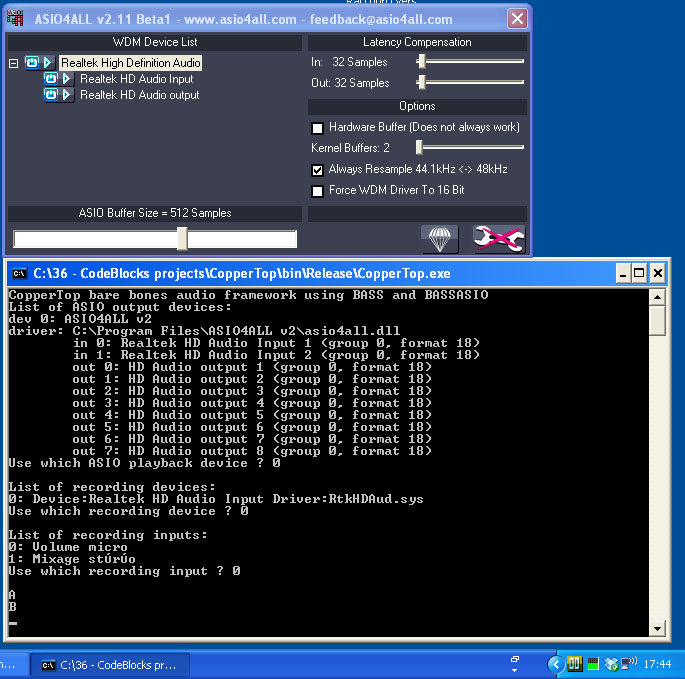Enable Force WDM Driver To 16 Bit
The image size is (685, 679).
coord(318,191)
